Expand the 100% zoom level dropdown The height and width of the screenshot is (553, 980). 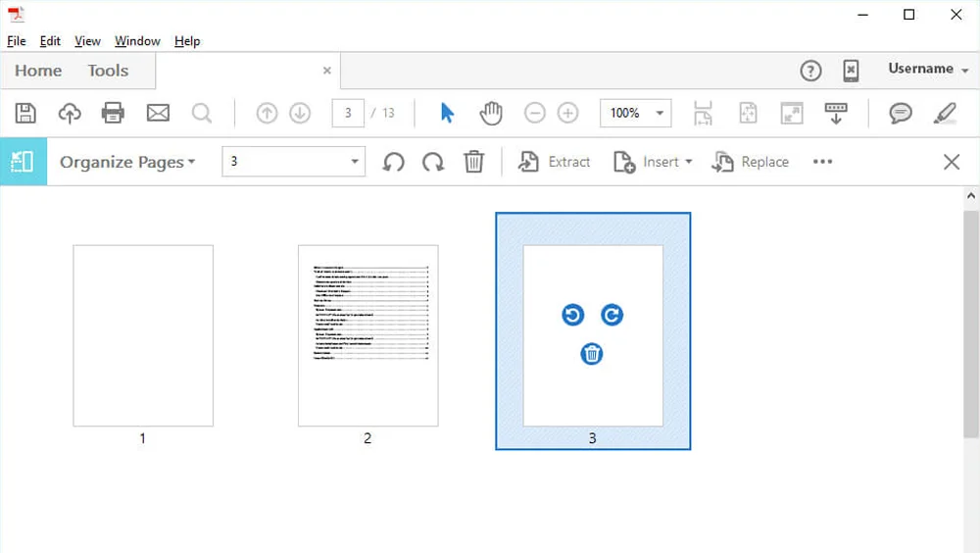pyautogui.click(x=660, y=113)
